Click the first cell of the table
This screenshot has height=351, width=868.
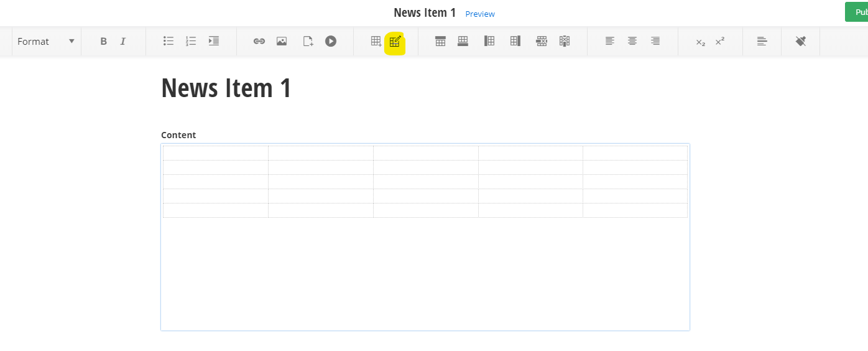click(x=216, y=153)
